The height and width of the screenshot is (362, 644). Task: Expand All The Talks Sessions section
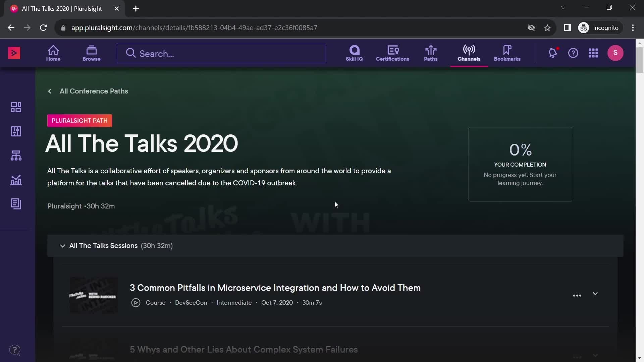click(x=62, y=246)
